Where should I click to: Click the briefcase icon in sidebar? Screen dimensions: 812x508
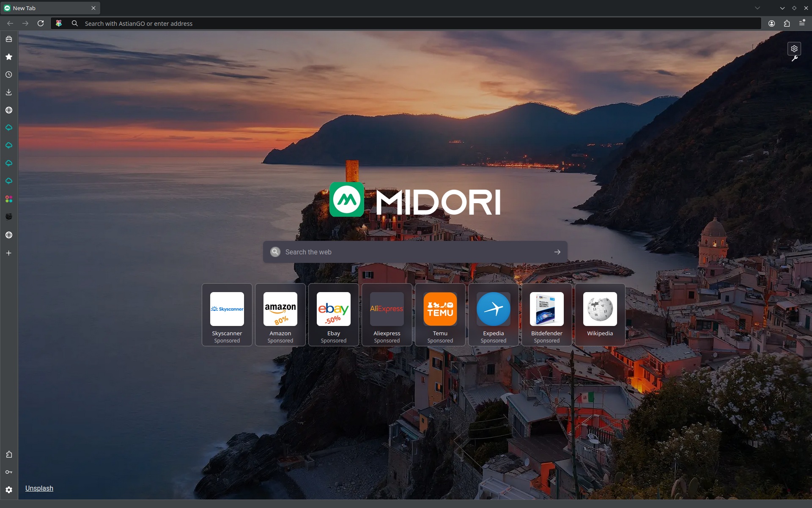tap(8, 39)
